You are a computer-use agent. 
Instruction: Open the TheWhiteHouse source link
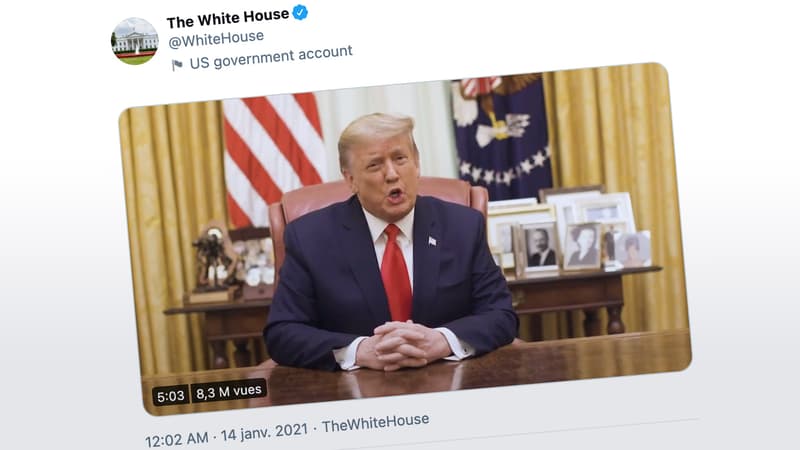pos(375,423)
